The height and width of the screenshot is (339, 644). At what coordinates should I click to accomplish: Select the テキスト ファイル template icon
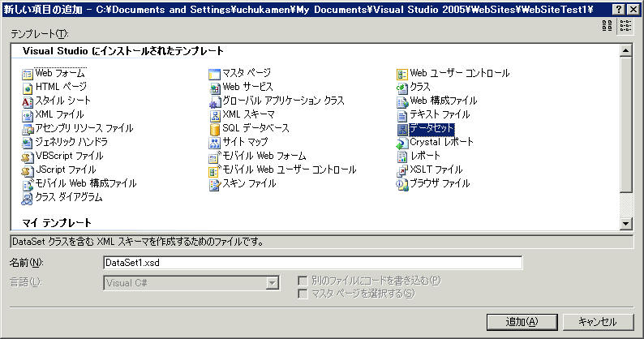click(x=401, y=115)
